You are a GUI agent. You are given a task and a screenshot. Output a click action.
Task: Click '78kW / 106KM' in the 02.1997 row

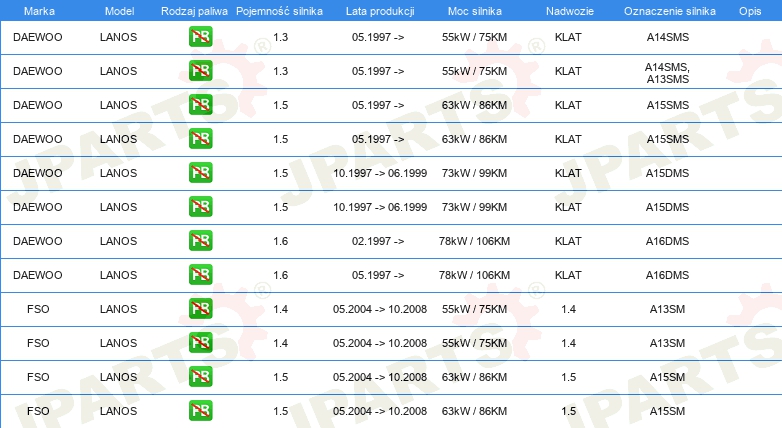coord(474,241)
